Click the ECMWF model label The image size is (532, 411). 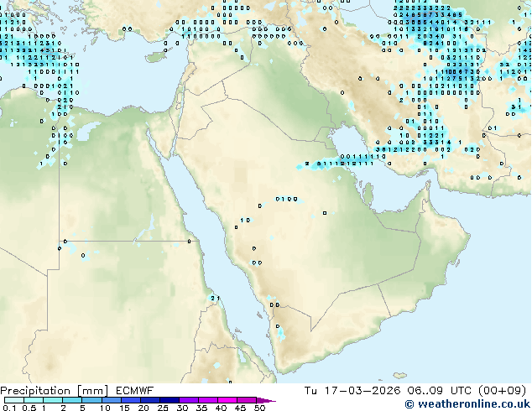tap(135, 391)
